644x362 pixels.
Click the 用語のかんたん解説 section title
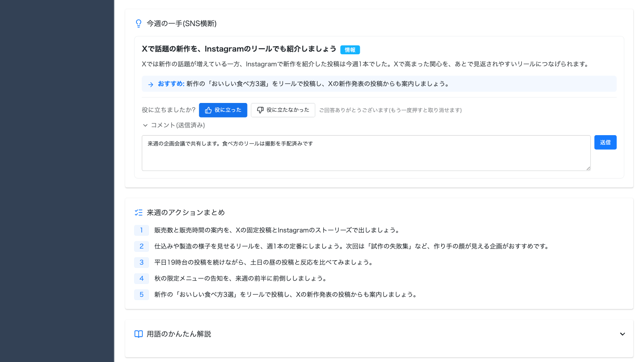[179, 334]
